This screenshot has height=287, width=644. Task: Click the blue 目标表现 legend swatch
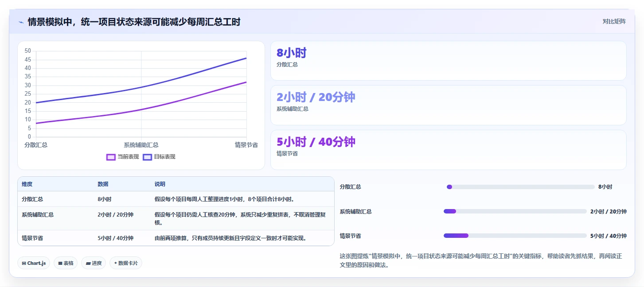[x=147, y=157]
